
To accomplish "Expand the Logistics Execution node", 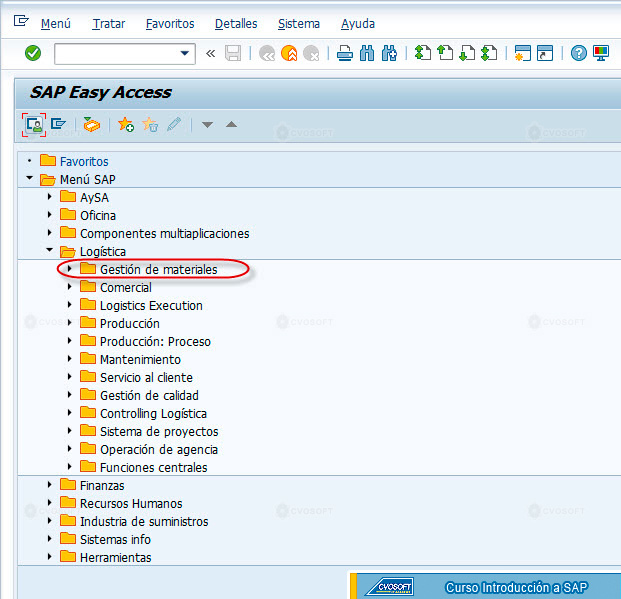I will (69, 304).
